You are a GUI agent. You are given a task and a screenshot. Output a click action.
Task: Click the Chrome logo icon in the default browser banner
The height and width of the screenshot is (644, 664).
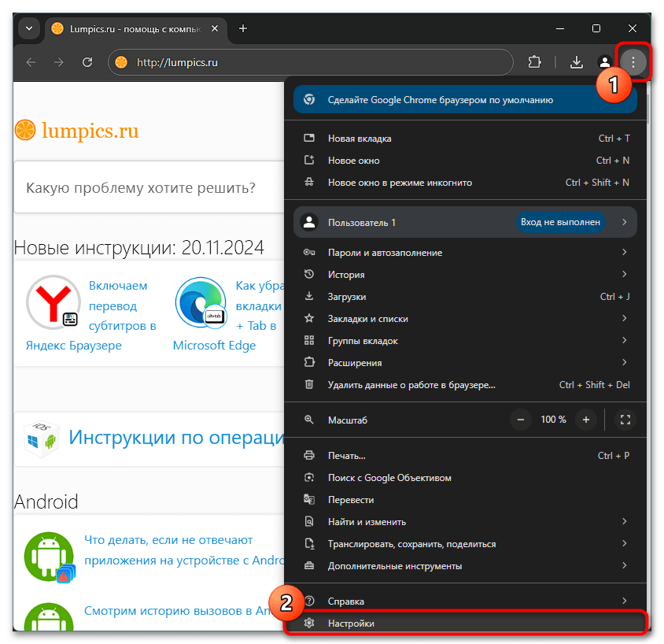point(309,99)
